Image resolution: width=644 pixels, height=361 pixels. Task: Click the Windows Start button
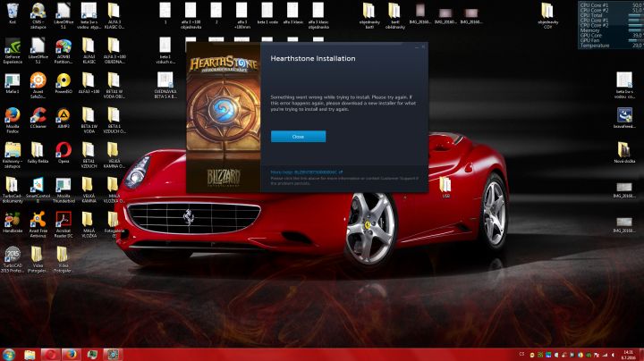[8, 355]
